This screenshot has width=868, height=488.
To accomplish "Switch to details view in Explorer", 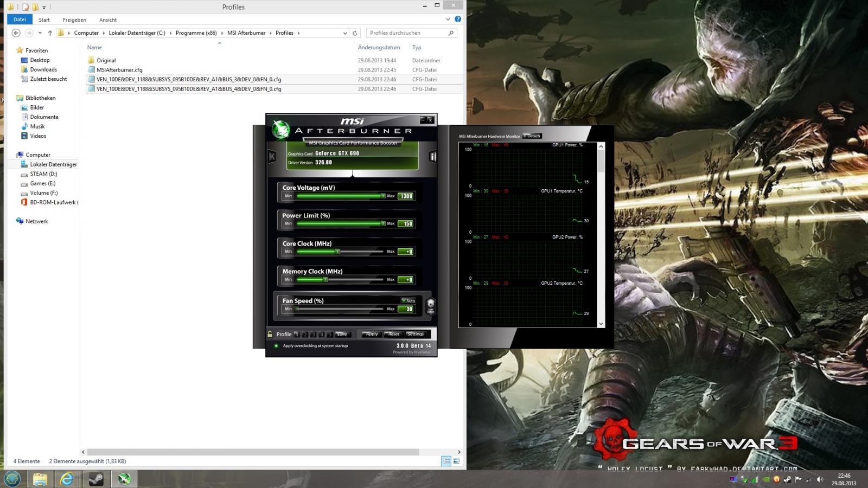I will click(446, 461).
